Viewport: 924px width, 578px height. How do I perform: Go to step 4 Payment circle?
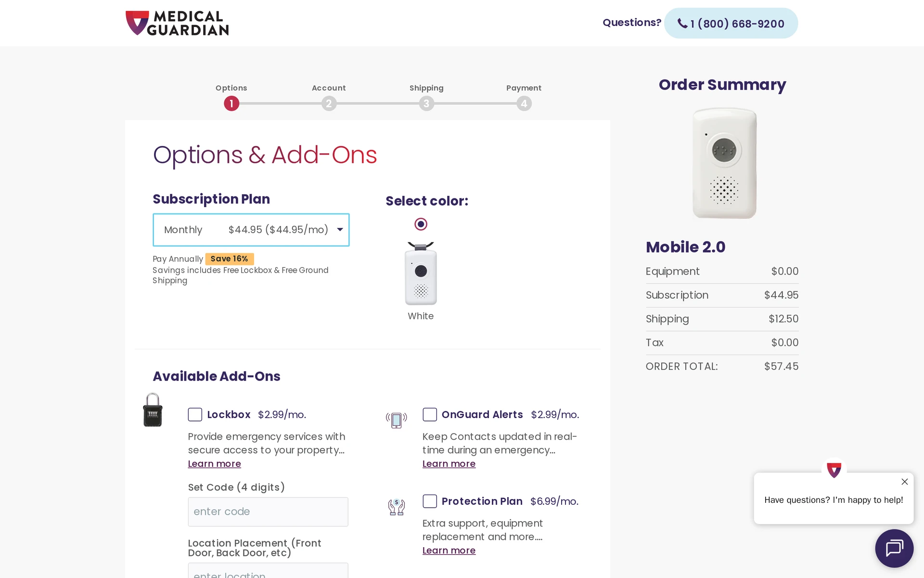524,104
